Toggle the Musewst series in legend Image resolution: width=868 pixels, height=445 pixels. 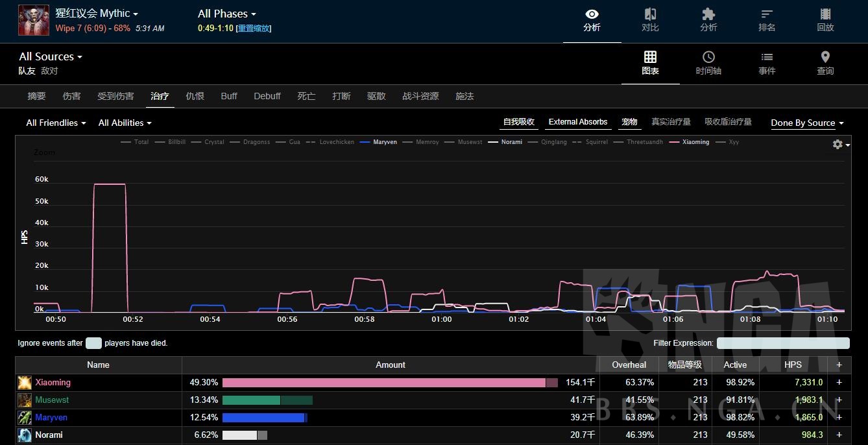[x=463, y=142]
